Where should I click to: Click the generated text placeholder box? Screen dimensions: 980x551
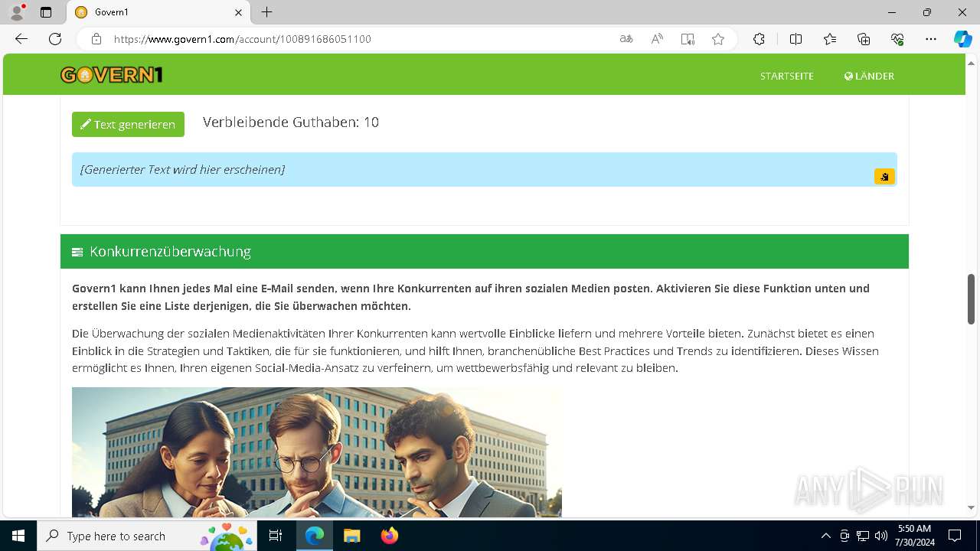tap(485, 169)
